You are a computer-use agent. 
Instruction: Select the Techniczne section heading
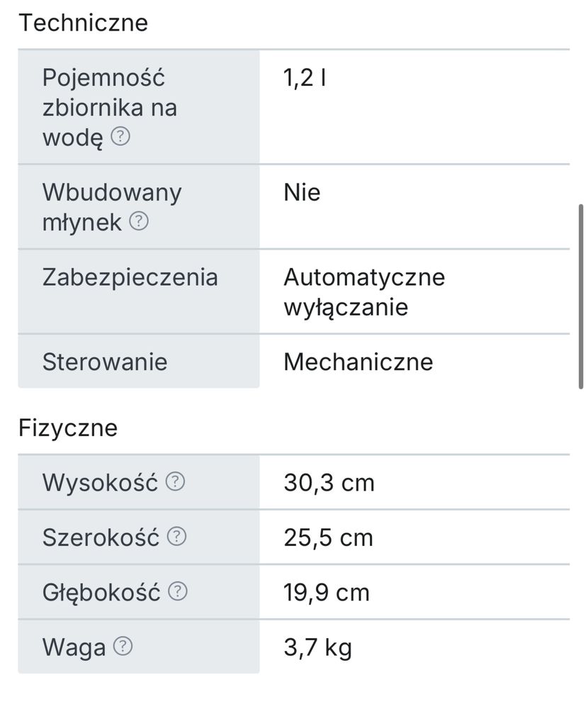[84, 23]
